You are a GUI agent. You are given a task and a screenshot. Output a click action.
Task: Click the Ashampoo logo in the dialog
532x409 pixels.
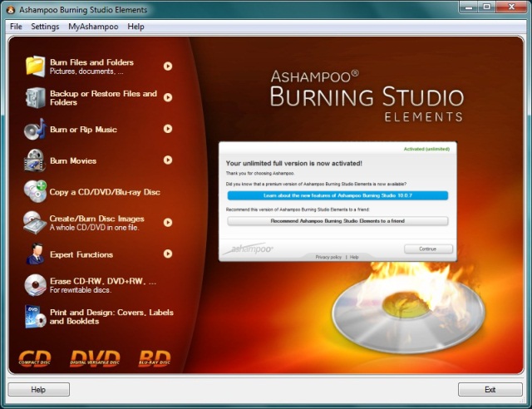click(249, 249)
